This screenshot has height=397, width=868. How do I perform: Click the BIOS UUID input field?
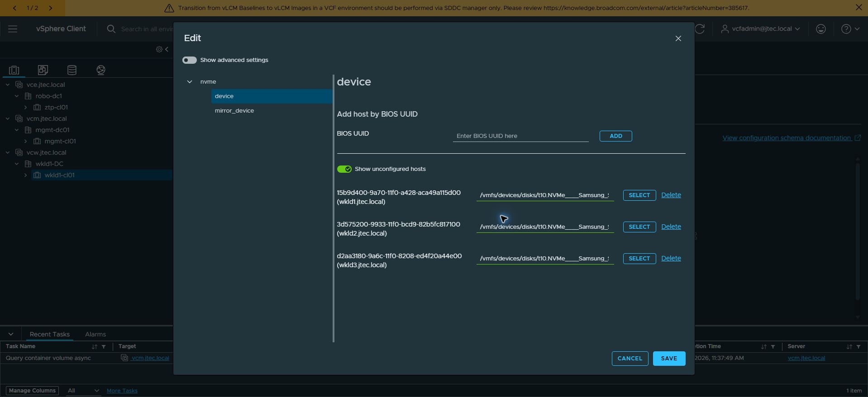520,136
